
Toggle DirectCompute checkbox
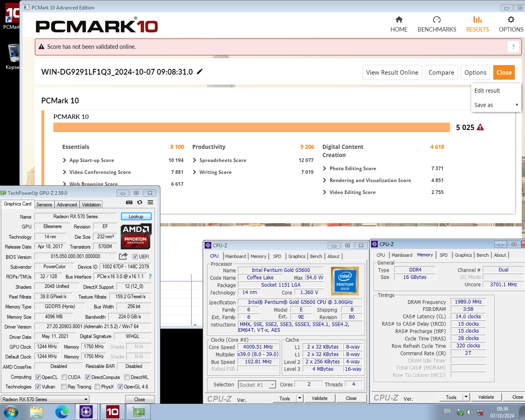coord(87,377)
